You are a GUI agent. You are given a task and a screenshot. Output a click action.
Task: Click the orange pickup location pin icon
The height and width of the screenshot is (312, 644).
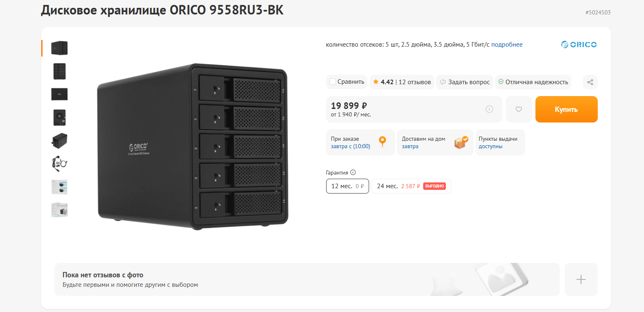(383, 142)
